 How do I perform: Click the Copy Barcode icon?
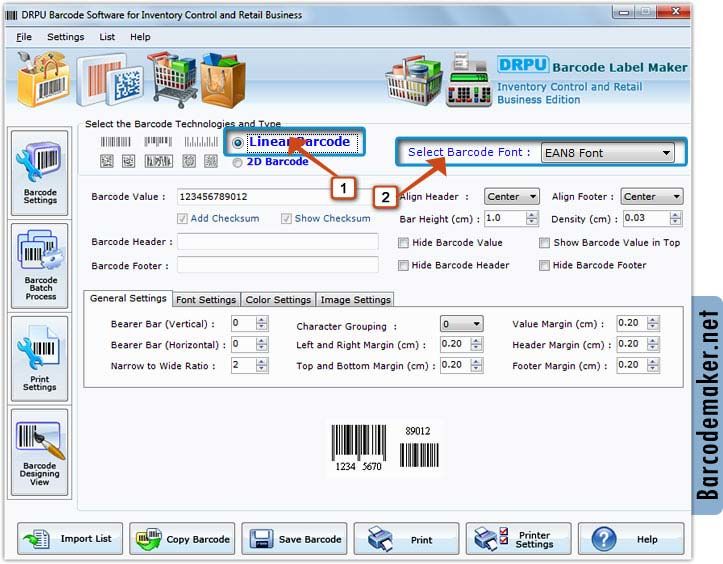[x=148, y=539]
